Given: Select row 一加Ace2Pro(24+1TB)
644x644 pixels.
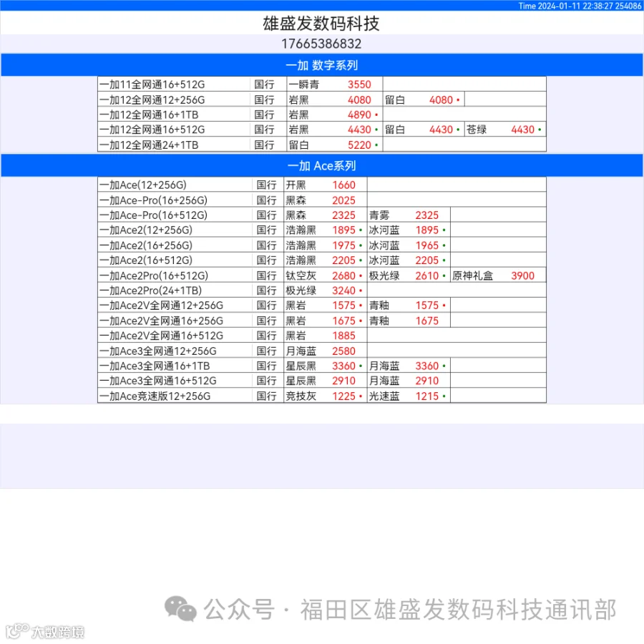Looking at the screenshot, I should coord(322,291).
